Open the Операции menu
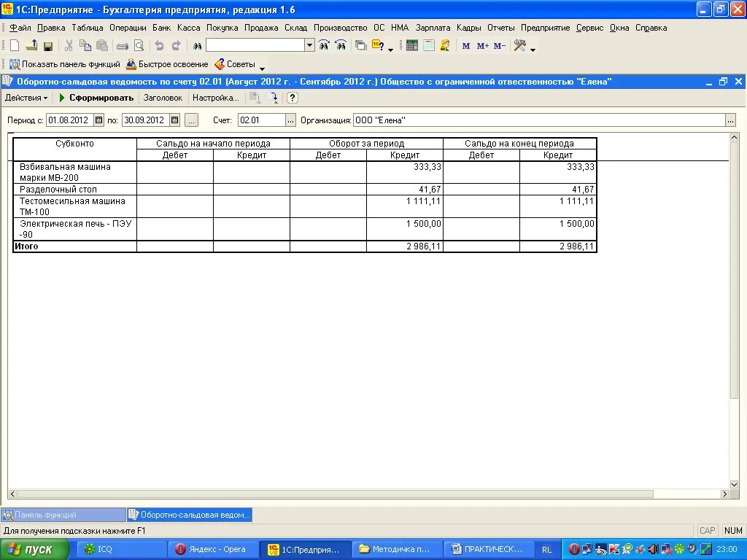This screenshot has width=747, height=560. pyautogui.click(x=128, y=28)
